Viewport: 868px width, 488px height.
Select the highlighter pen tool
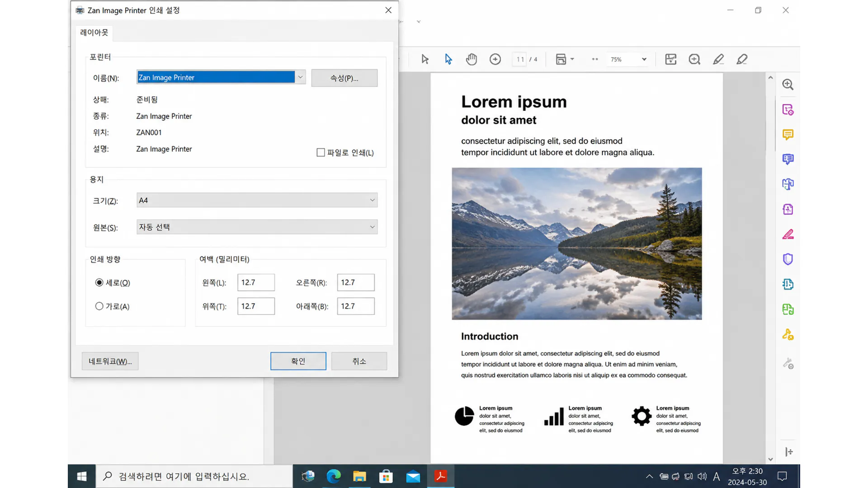[741, 59]
